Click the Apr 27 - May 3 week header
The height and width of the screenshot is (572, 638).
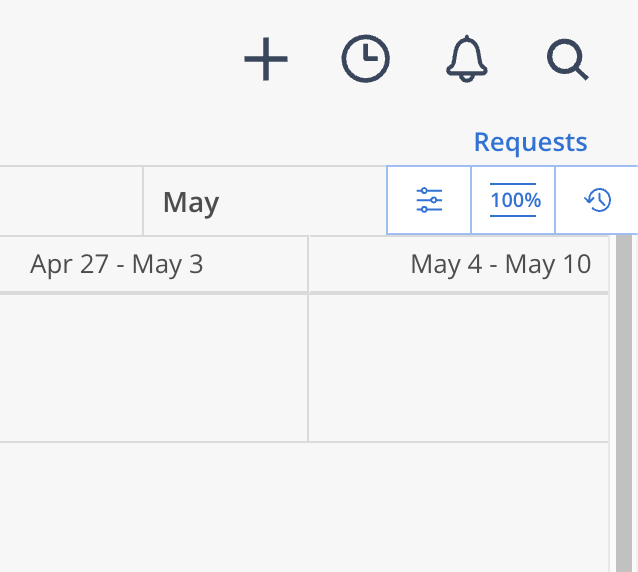click(x=116, y=264)
